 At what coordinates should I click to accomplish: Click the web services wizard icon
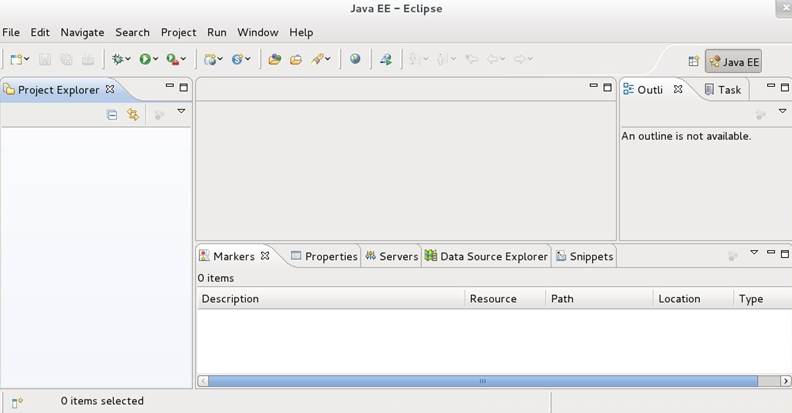pyautogui.click(x=237, y=60)
